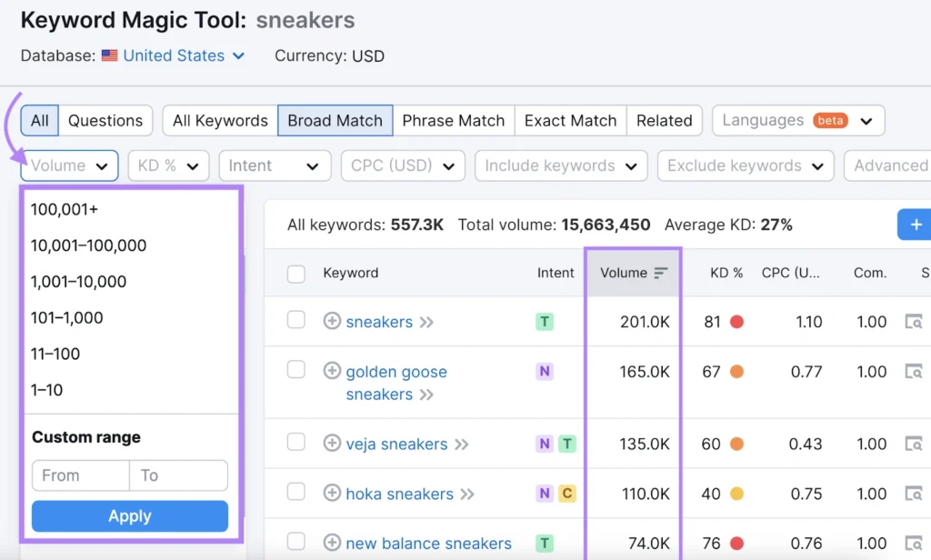
Task: Open the Languages beta dropdown
Action: pyautogui.click(x=798, y=121)
